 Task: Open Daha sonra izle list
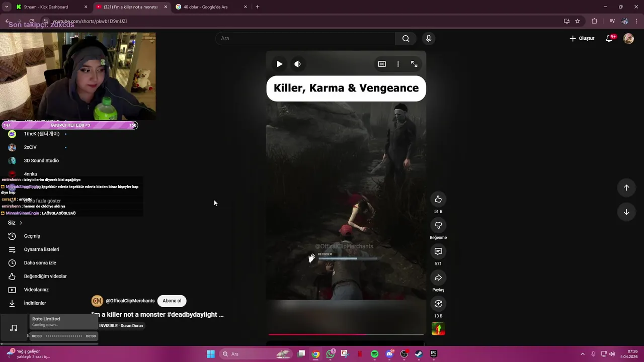click(x=40, y=263)
